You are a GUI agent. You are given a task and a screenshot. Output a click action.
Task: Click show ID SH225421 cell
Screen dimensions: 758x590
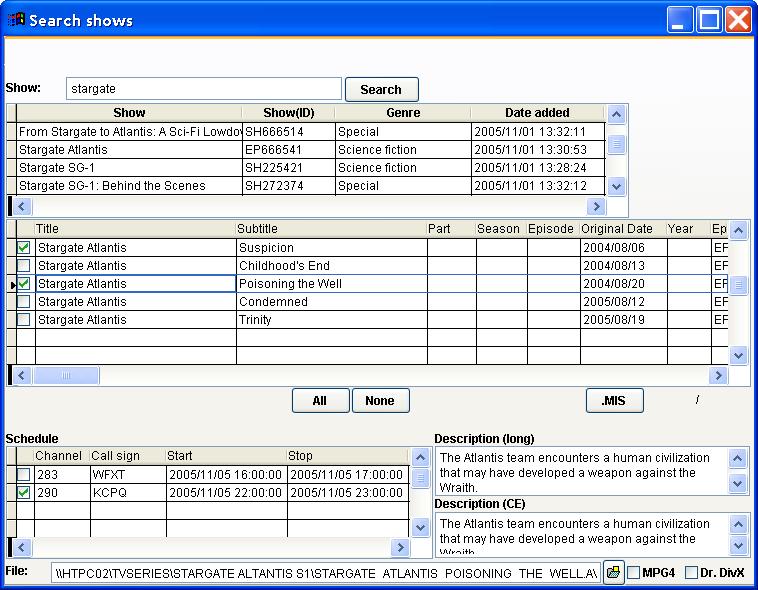click(289, 168)
